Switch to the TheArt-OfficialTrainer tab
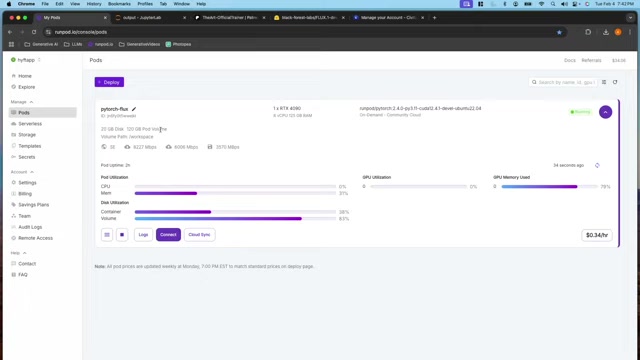This screenshot has width=640, height=360. [x=229, y=18]
